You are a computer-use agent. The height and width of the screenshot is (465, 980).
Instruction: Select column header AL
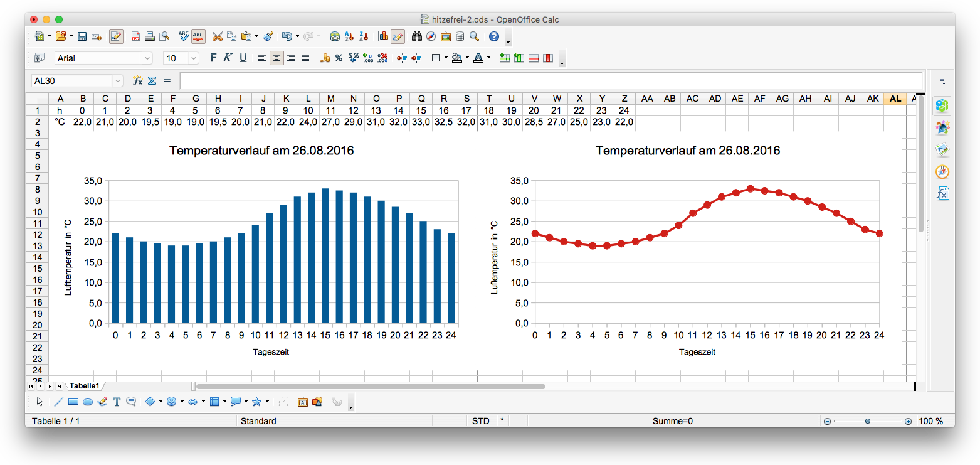[x=895, y=99]
